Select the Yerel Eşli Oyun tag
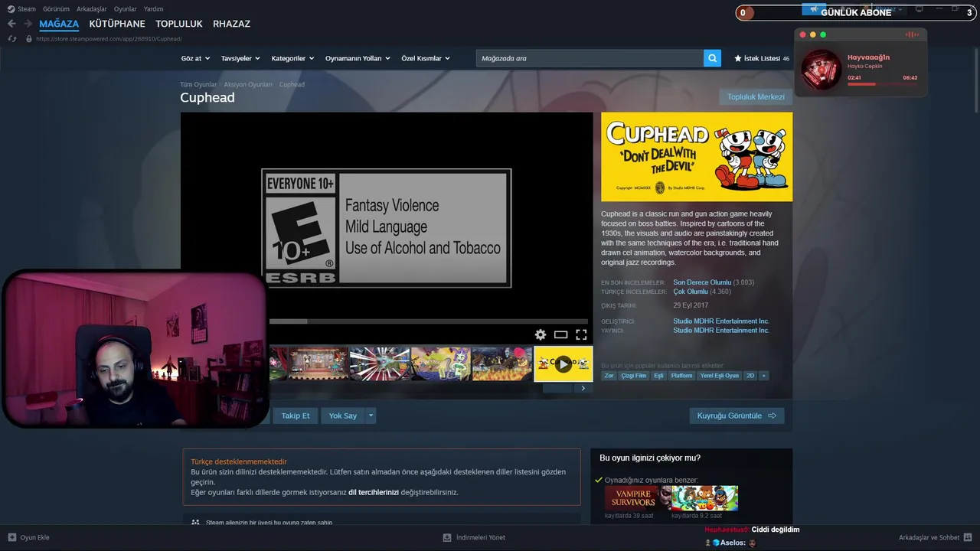 pyautogui.click(x=720, y=376)
